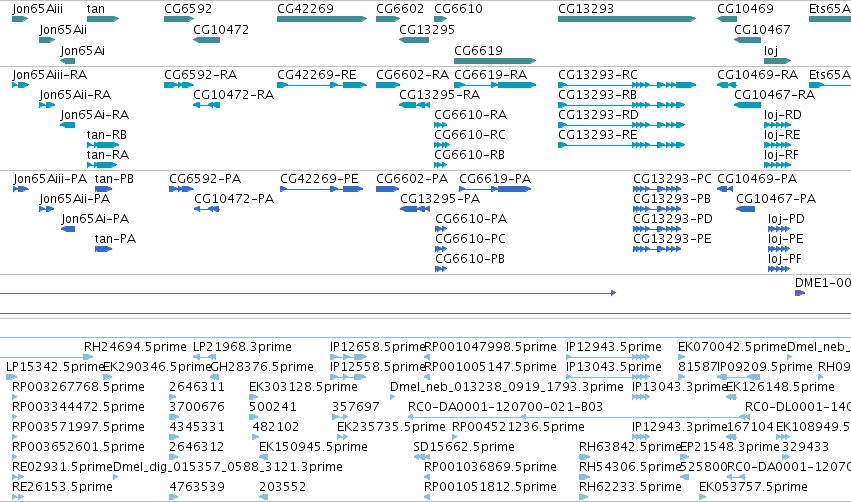This screenshot has height=502, width=851.
Task: Select the Jon65Aii gene label
Action: pyautogui.click(x=63, y=30)
